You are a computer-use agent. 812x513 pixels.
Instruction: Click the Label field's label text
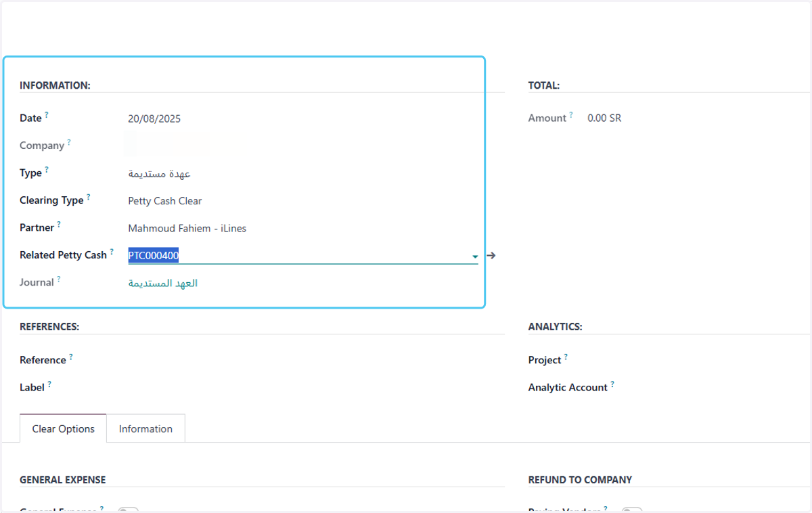pos(32,387)
